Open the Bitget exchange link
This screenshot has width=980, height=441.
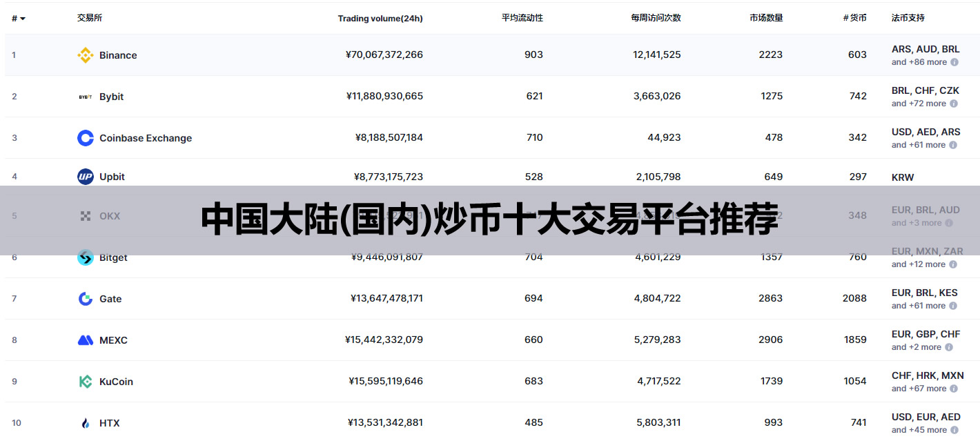coord(113,257)
